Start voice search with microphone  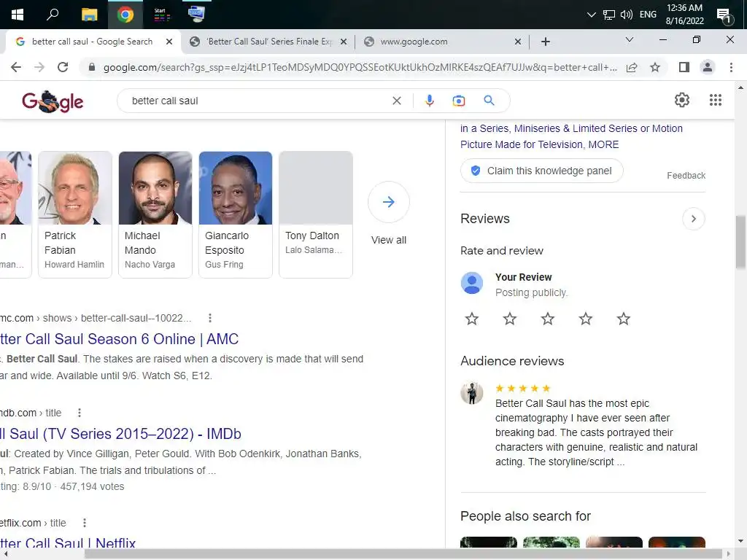point(429,101)
